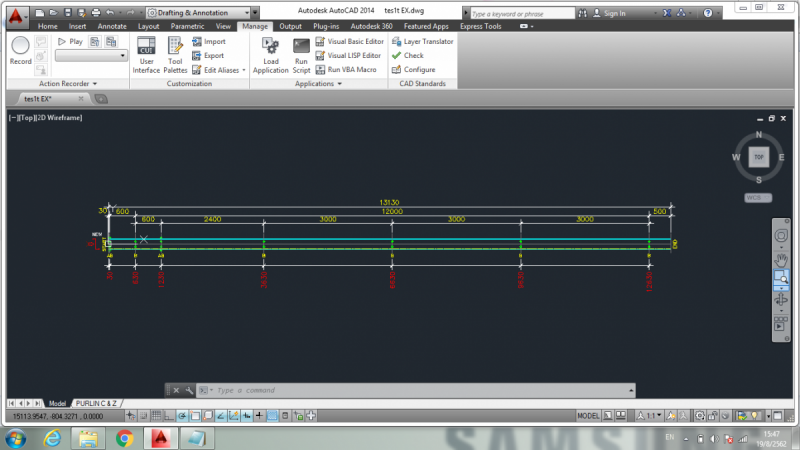Open the action macro name dropdown
Image resolution: width=800 pixels, height=450 pixels.
91,56
